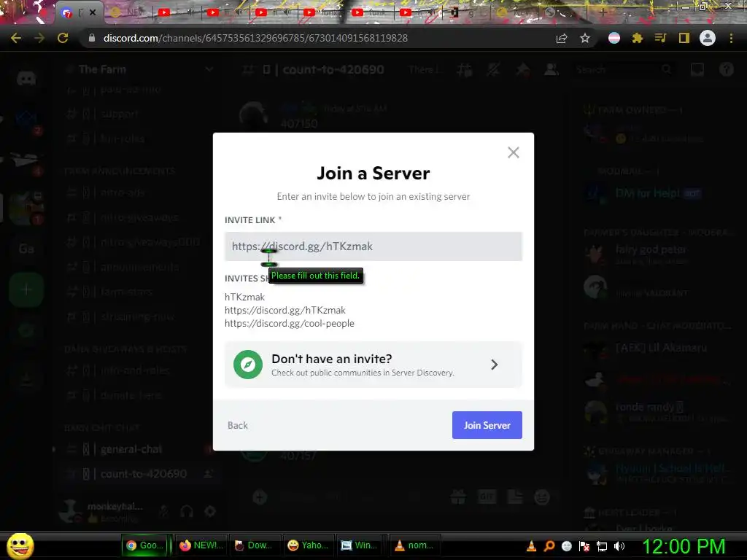Click the hTKzmak example invite text
The image size is (747, 560).
click(244, 297)
